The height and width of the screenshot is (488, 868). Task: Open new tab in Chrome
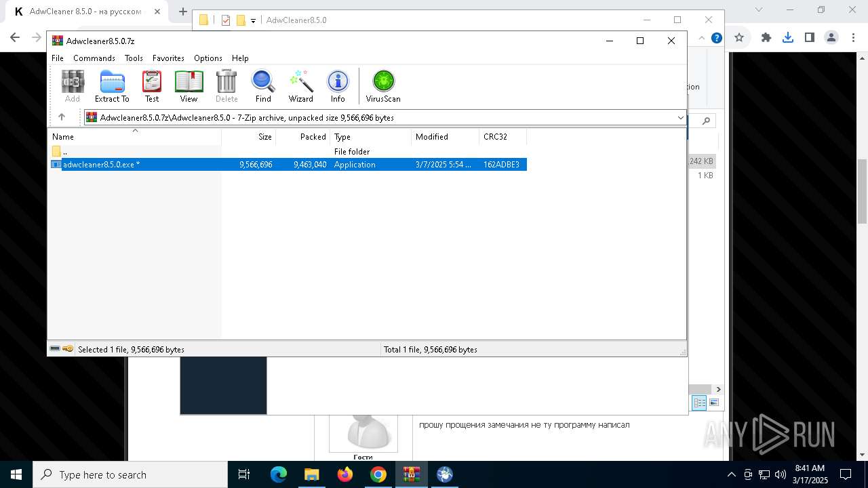[x=182, y=11]
